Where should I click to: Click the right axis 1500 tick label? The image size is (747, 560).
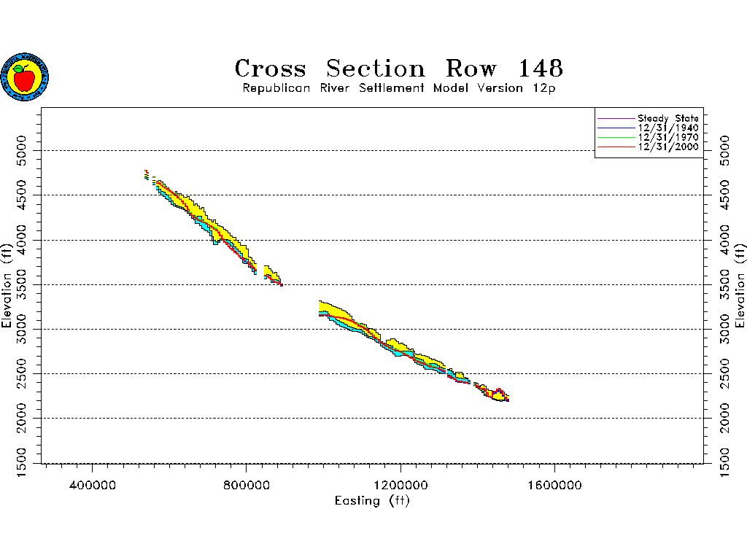tap(725, 463)
